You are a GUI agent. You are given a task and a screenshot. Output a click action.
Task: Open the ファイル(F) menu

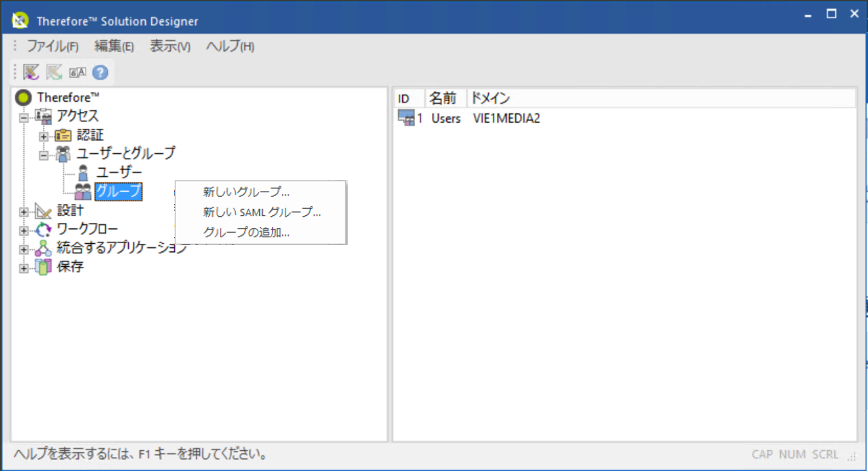[53, 46]
